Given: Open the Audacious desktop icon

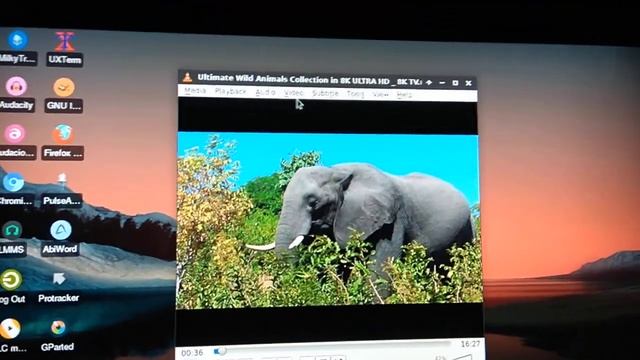Looking at the screenshot, I should point(15,133).
